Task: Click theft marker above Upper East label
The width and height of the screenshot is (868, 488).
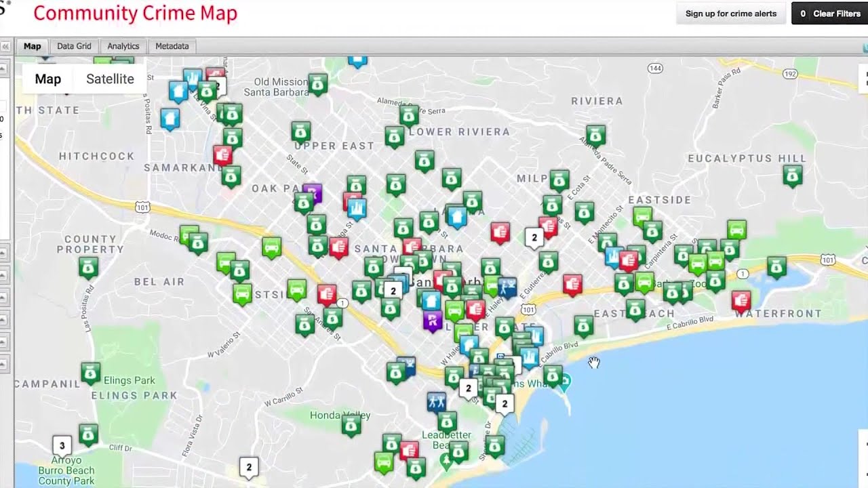Action: [x=301, y=131]
